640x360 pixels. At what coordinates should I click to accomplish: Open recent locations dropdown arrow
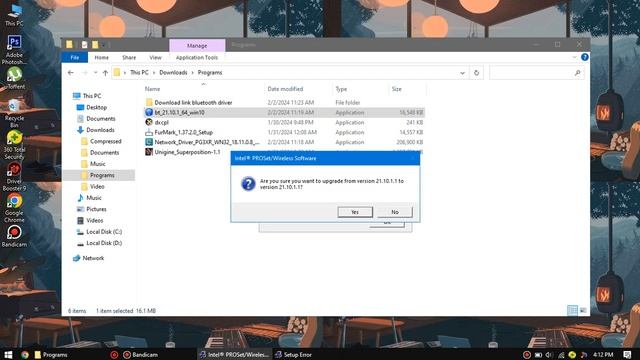point(96,73)
